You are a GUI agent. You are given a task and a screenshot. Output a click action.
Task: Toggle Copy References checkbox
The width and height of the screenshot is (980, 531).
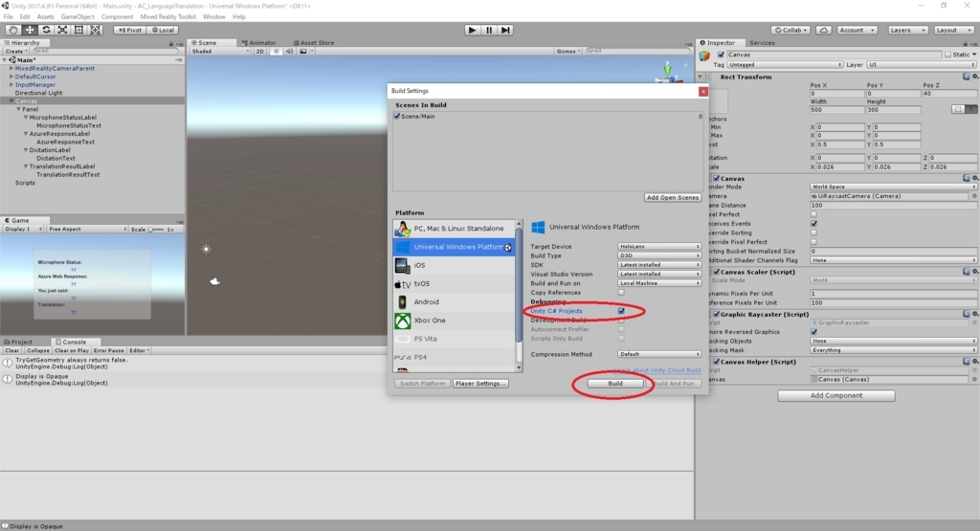[x=621, y=293]
